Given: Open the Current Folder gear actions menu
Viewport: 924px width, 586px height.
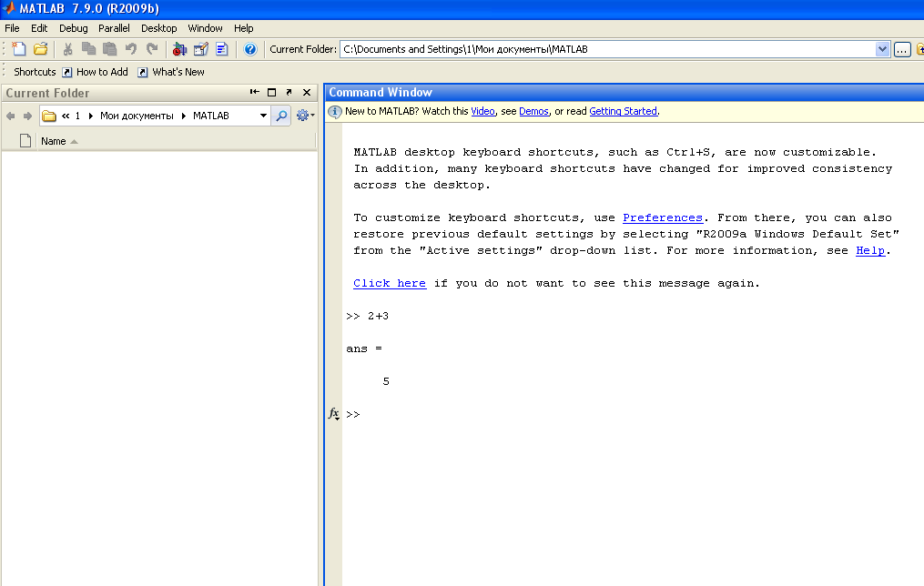Looking at the screenshot, I should pos(305,116).
